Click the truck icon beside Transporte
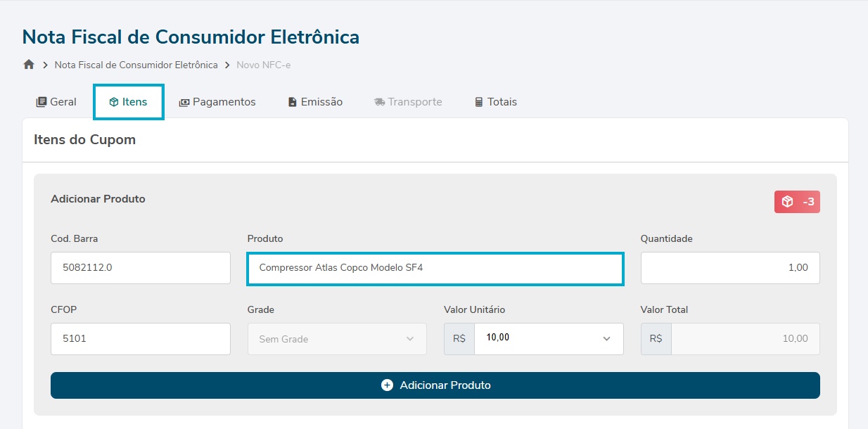The width and height of the screenshot is (868, 429). (x=380, y=102)
